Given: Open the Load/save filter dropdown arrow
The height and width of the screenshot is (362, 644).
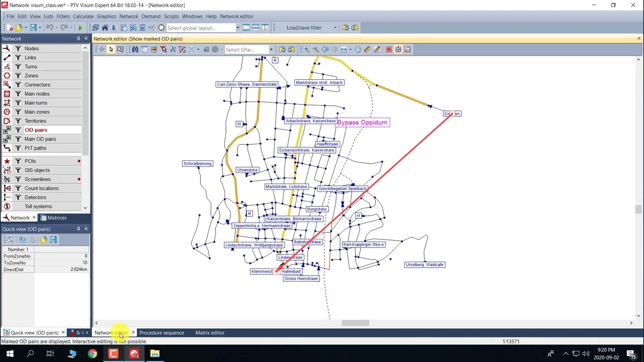Looking at the screenshot, I should (335, 28).
